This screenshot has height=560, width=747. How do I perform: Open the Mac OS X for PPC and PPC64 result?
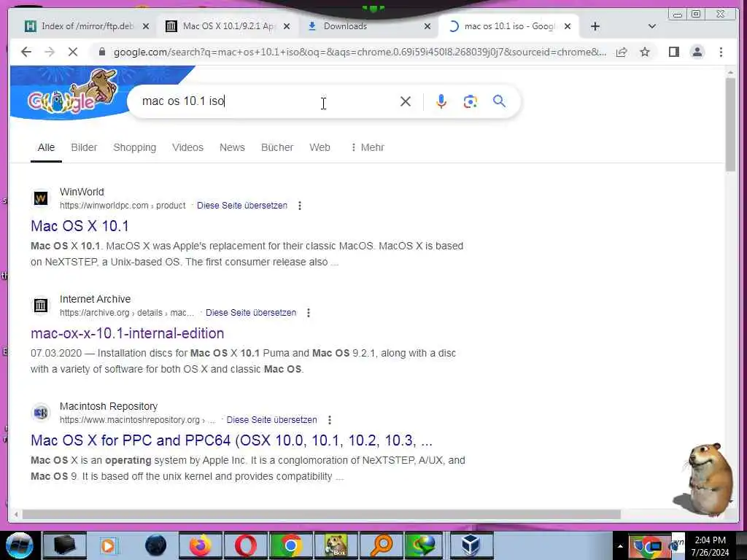click(231, 440)
